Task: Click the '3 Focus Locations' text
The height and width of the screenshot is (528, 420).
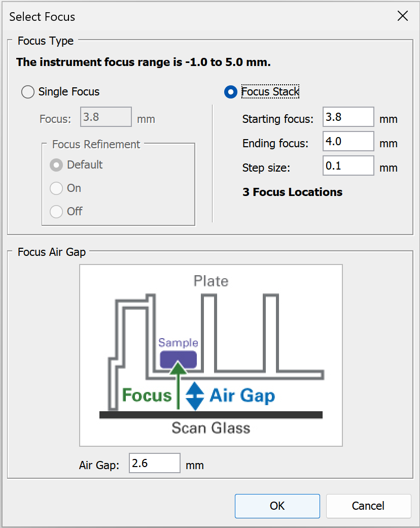Action: pyautogui.click(x=293, y=192)
